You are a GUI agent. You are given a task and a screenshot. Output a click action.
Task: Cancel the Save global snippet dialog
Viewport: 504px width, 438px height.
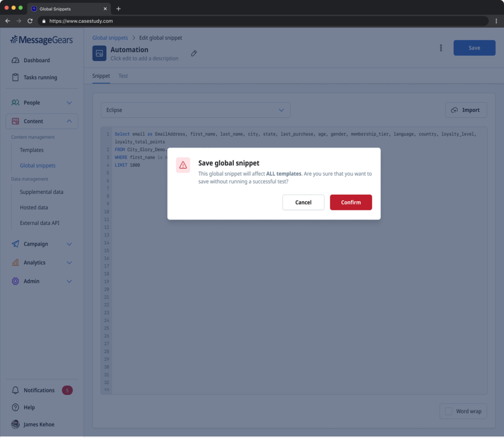(303, 202)
